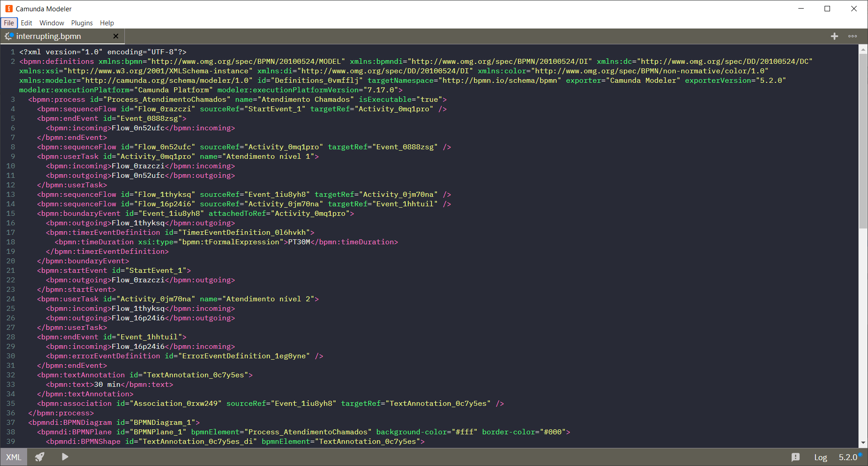Image resolution: width=868 pixels, height=466 pixels.
Task: Click border-color "#000" value
Action: 552,432
